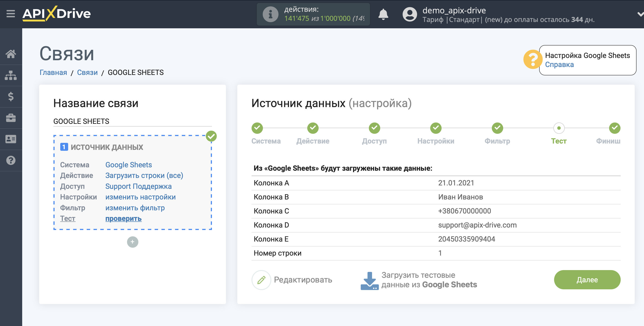The width and height of the screenshot is (644, 326).
Task: Click the Тест step current circle
Action: pos(559,128)
